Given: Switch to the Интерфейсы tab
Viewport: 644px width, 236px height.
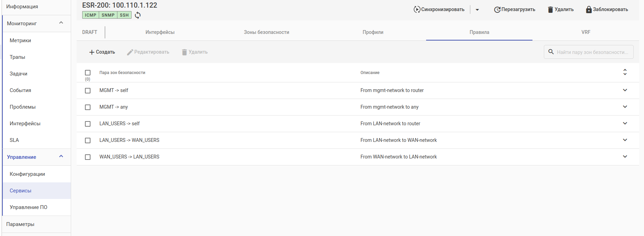Looking at the screenshot, I should (160, 32).
